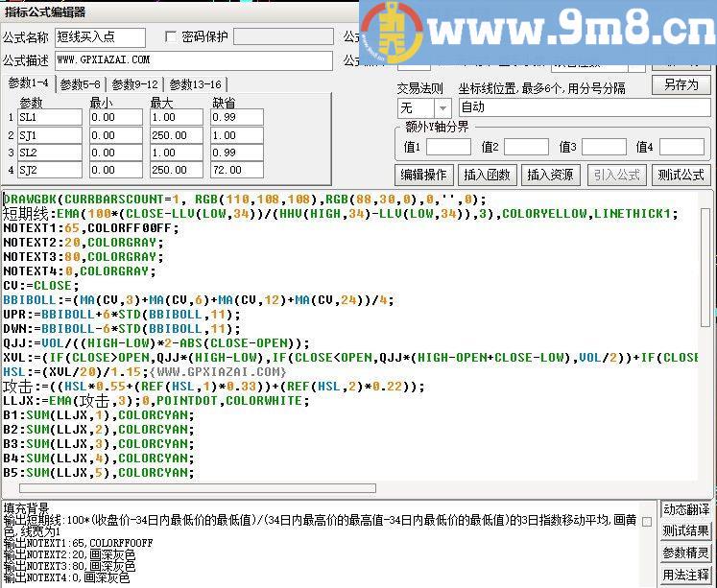The height and width of the screenshot is (588, 717).
Task: Click the HSL:=(XVL/20)/1.15 line
Action: (x=145, y=372)
